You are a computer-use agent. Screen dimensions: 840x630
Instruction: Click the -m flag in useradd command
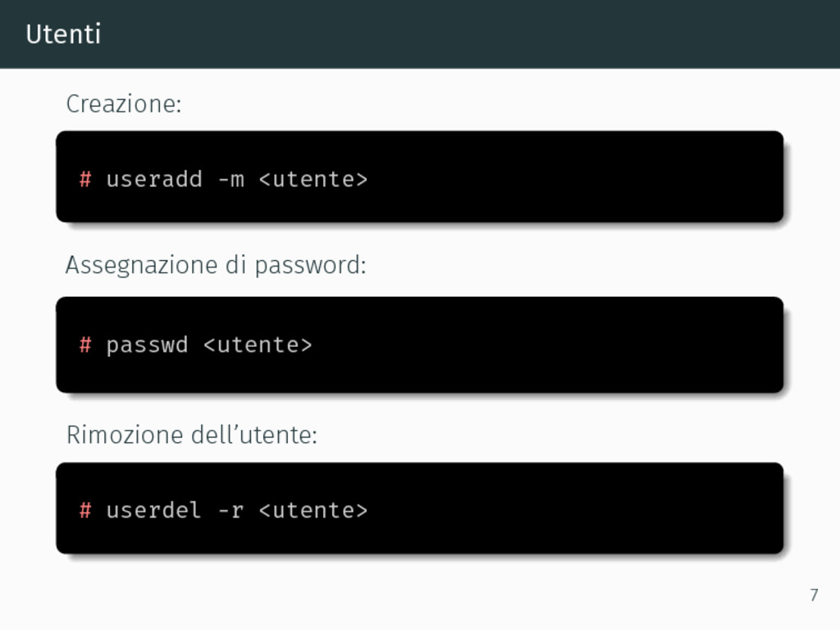point(231,180)
